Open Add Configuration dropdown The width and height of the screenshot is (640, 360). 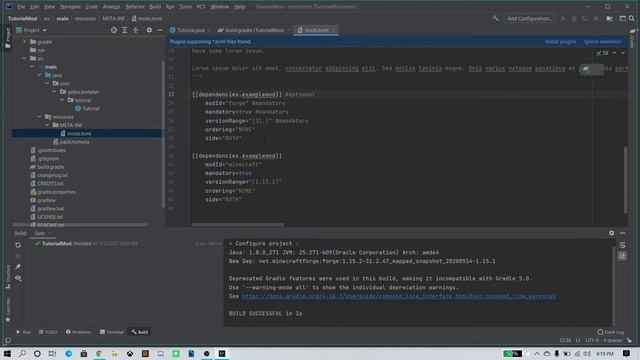(x=529, y=18)
